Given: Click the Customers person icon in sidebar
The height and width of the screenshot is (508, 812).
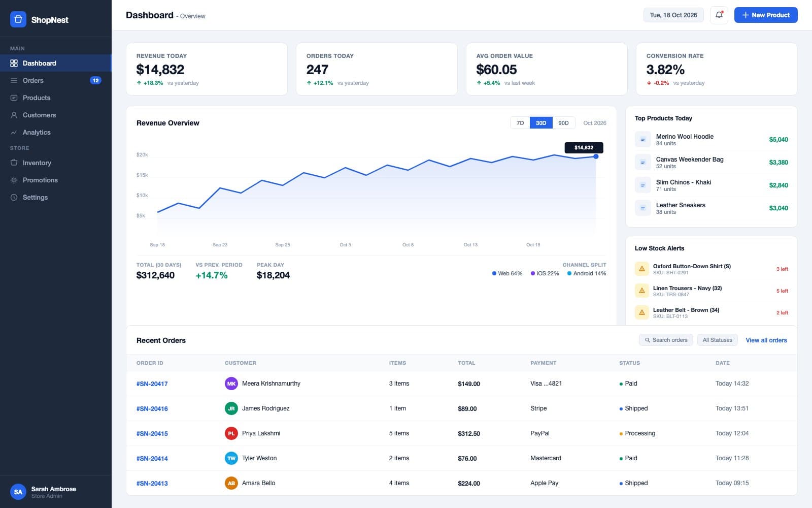Looking at the screenshot, I should point(14,115).
